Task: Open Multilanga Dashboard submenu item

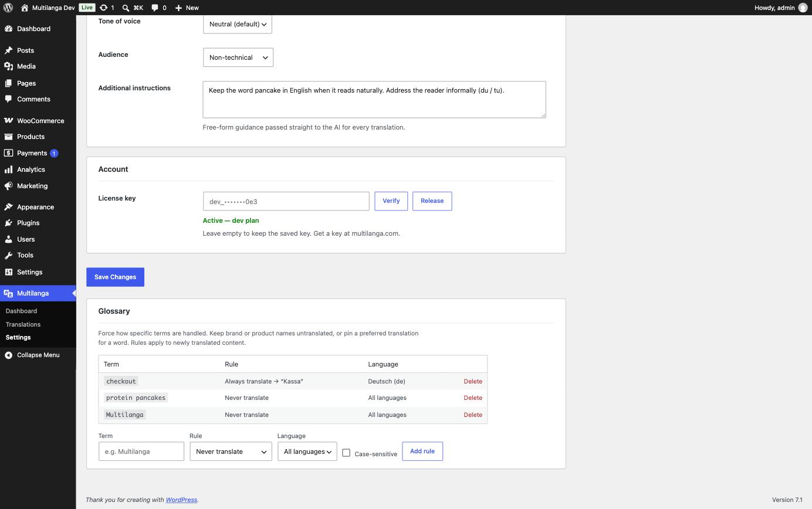Action: [21, 311]
